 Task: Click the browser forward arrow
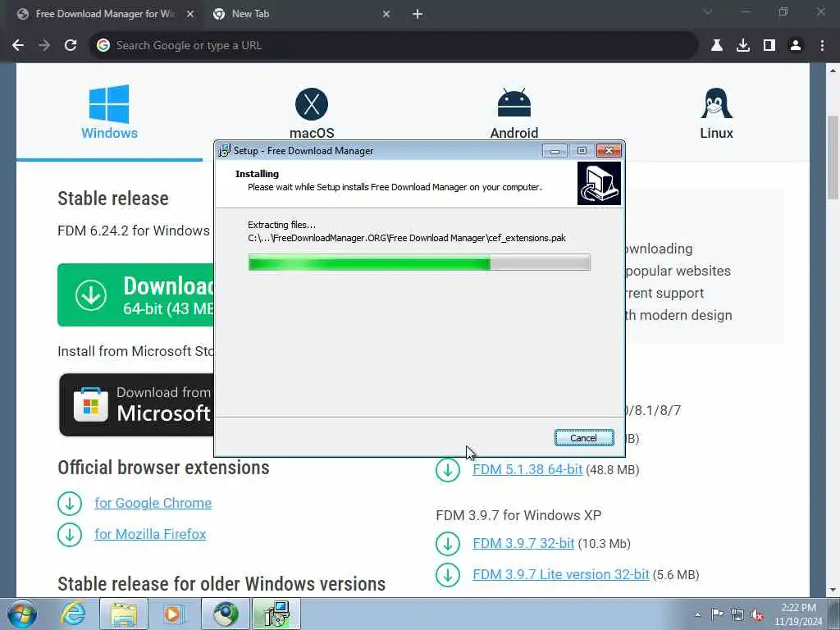pos(44,46)
